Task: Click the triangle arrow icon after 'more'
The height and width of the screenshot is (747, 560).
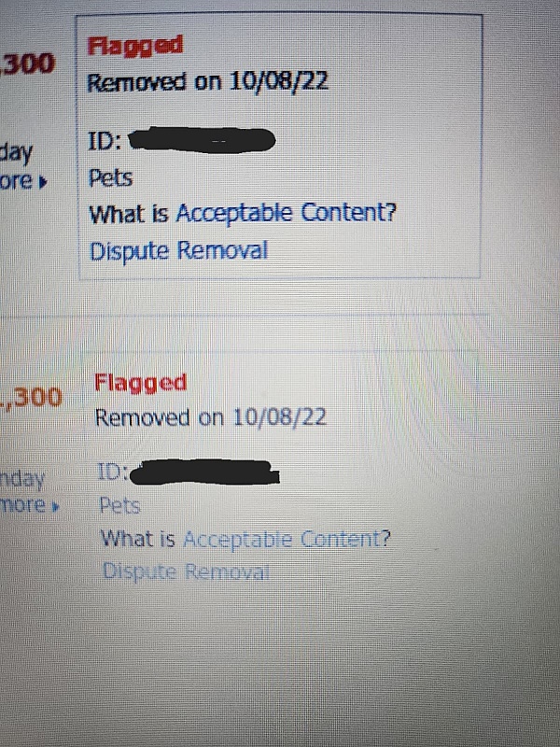Action: pos(56,506)
